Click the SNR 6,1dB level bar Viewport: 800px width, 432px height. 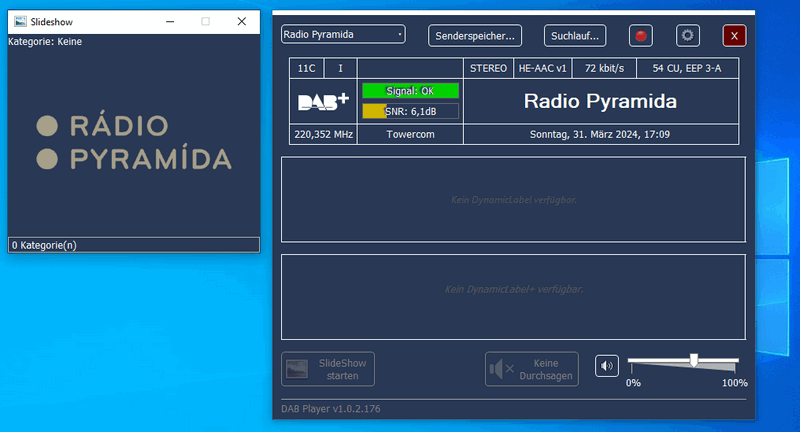coord(410,111)
